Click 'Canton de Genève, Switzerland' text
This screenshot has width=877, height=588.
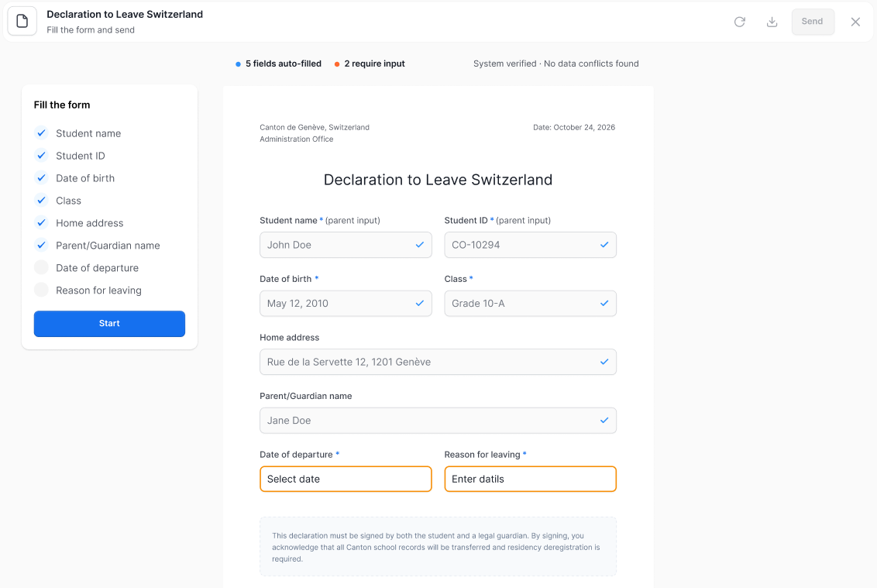[315, 128]
